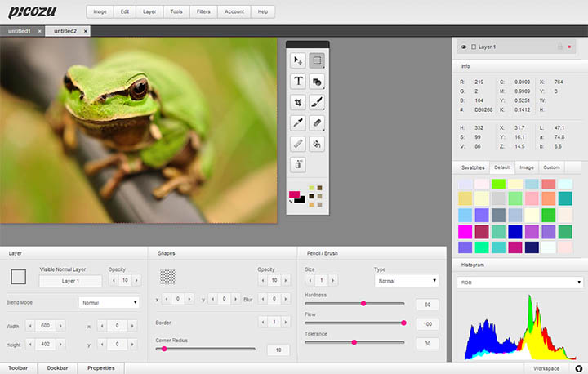Increase layer Opacity with right arrow
The image size is (588, 374).
pyautogui.click(x=136, y=280)
